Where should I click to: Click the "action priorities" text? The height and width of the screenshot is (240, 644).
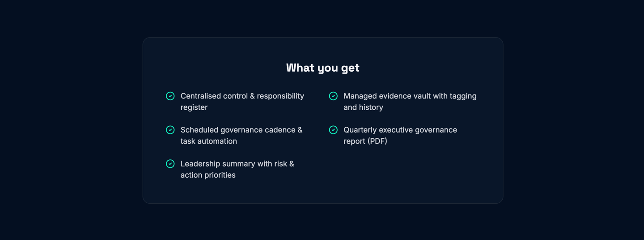(208, 175)
